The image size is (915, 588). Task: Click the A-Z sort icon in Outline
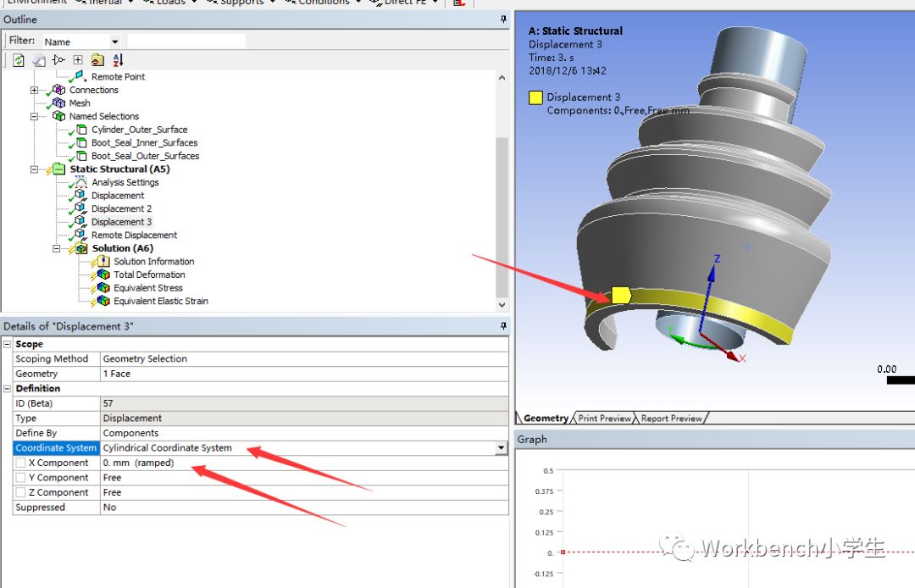click(x=118, y=60)
